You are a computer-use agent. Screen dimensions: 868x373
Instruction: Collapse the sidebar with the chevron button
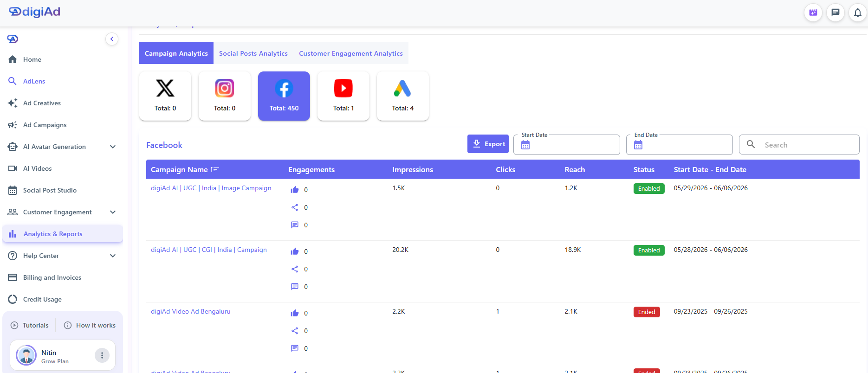click(112, 39)
